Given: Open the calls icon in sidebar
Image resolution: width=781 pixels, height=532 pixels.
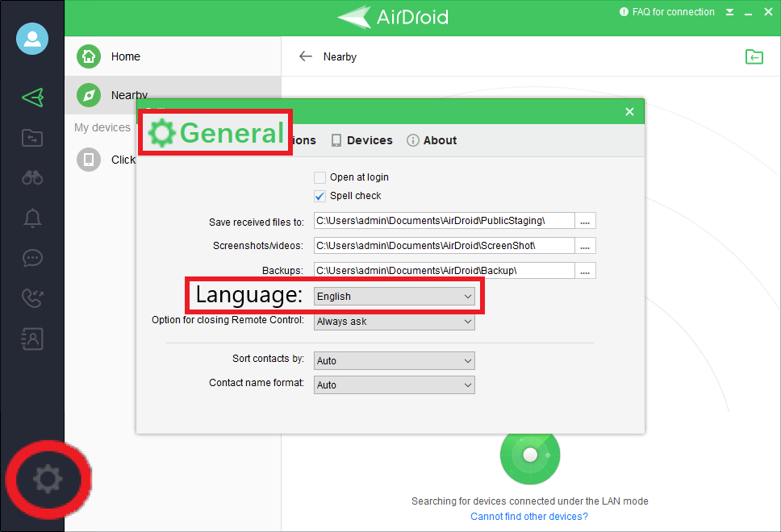Looking at the screenshot, I should pos(32,298).
